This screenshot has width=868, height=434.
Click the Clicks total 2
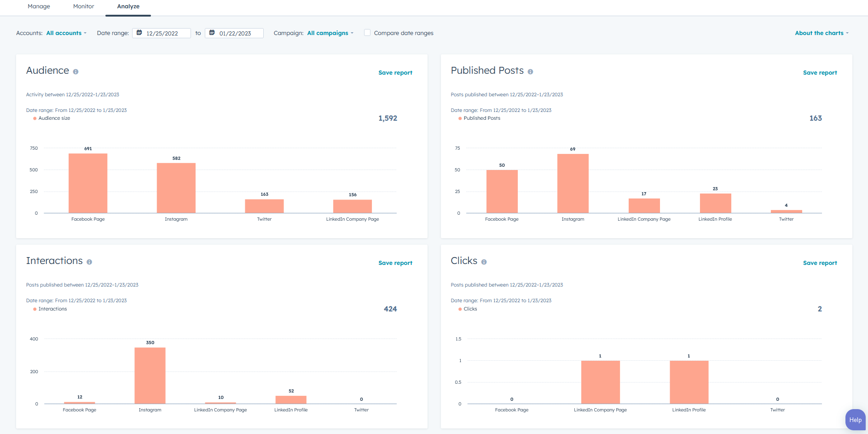tap(820, 309)
